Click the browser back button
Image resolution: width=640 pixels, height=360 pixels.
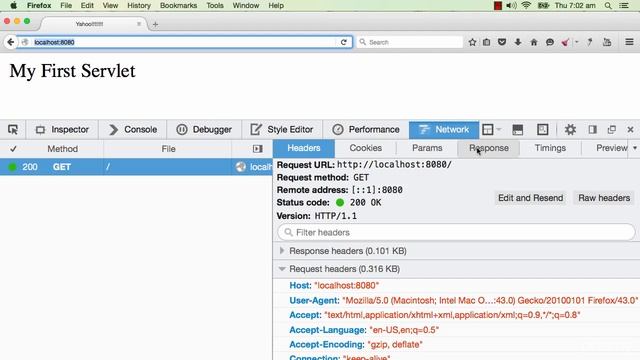point(11,42)
